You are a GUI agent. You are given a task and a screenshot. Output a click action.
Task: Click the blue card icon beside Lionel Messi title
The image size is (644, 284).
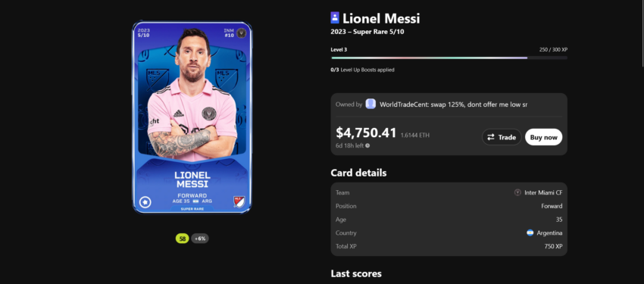coord(335,17)
